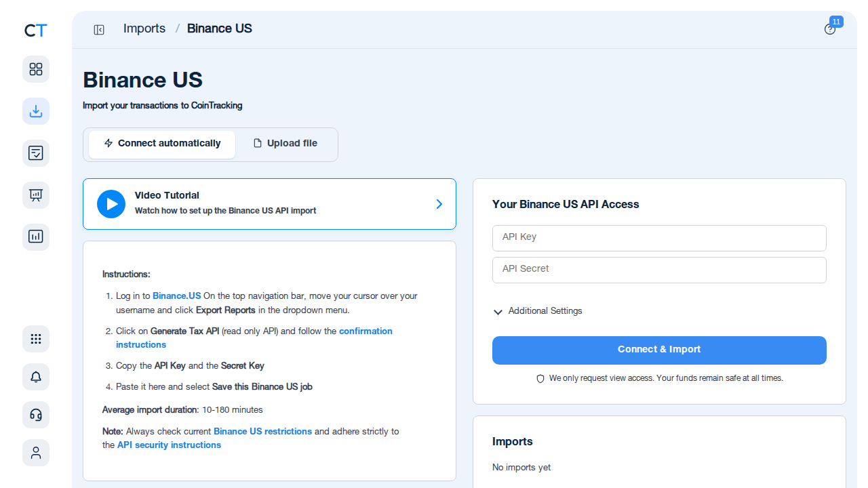
Task: Play the Video Tutorial button
Action: point(111,204)
